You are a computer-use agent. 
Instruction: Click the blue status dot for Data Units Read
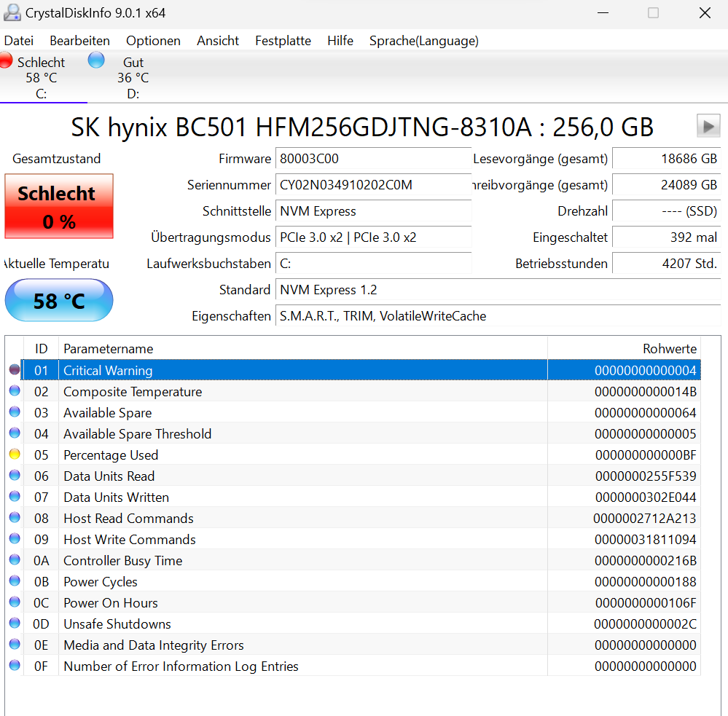click(15, 475)
